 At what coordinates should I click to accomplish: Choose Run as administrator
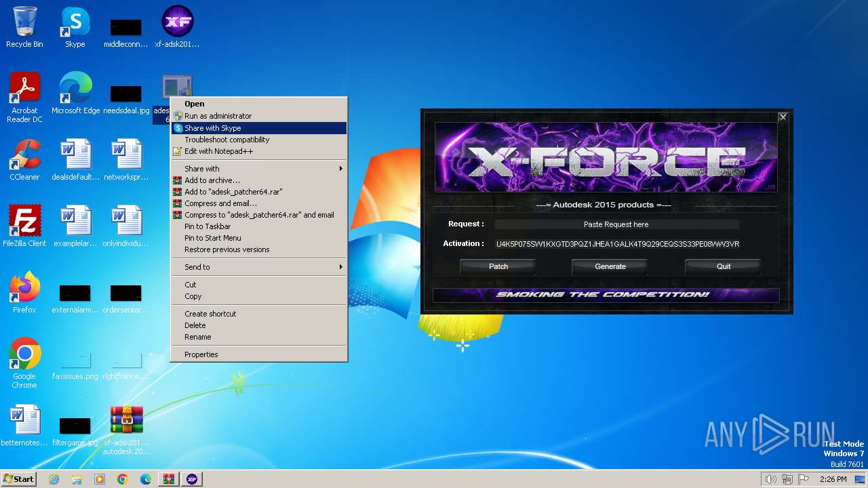pyautogui.click(x=259, y=116)
